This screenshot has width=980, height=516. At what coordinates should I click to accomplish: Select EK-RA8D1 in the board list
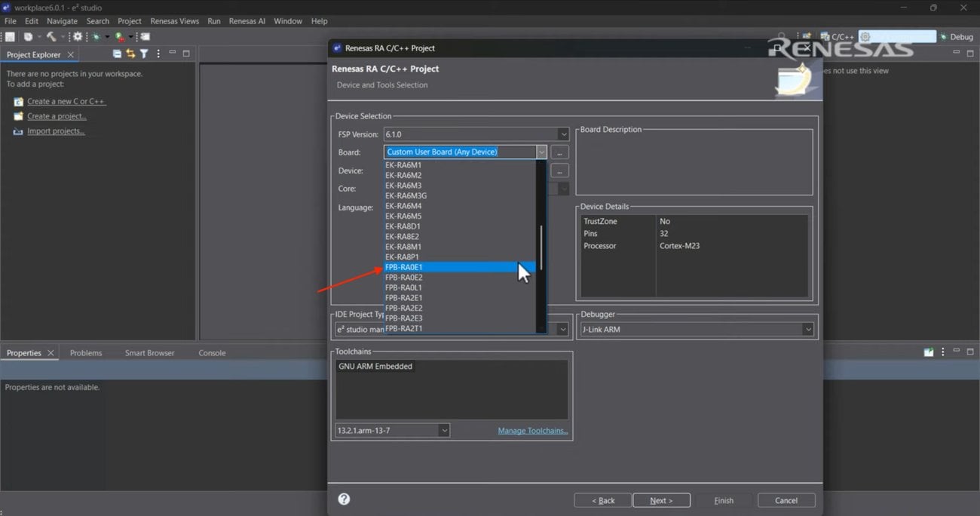tap(460, 226)
